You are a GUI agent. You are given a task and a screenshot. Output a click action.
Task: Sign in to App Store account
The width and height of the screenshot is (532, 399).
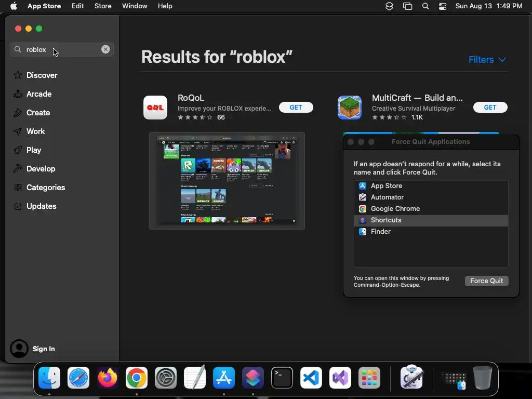(44, 349)
